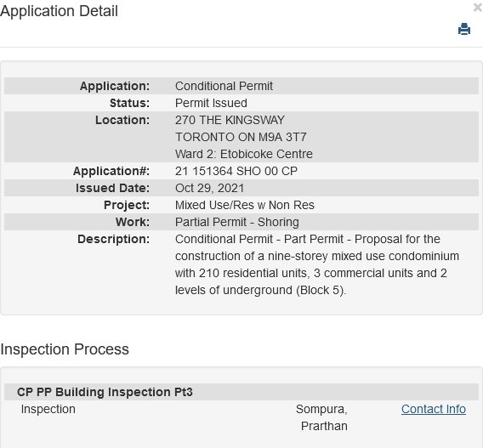The height and width of the screenshot is (448, 483).
Task: Open the Contact Info link for Sompura
Action: [434, 409]
